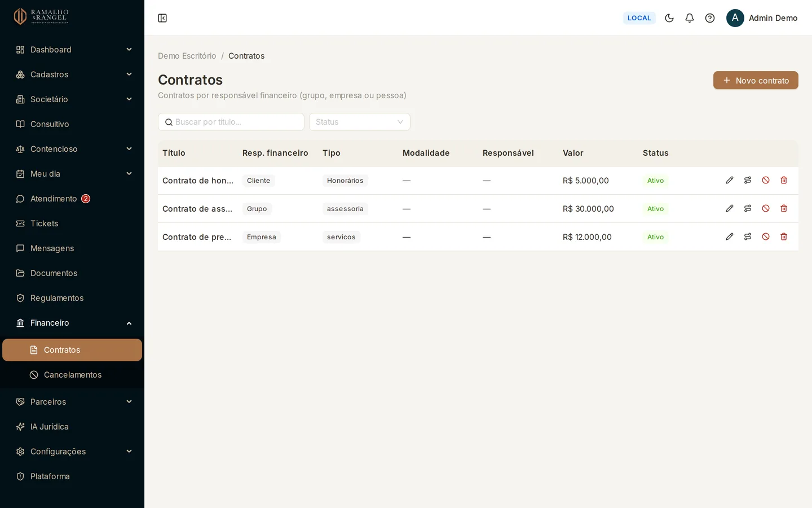Image resolution: width=812 pixels, height=508 pixels.
Task: Open Mensagens in the sidebar
Action: [72, 248]
